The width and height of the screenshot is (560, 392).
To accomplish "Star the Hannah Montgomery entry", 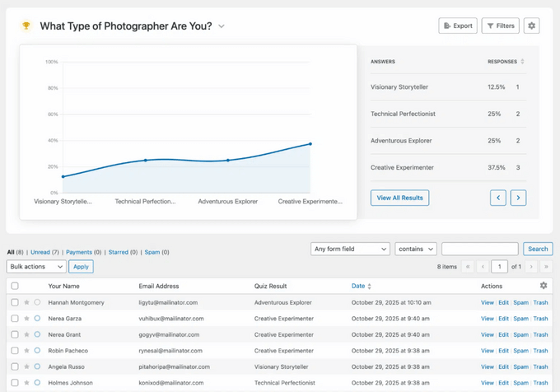I will [x=26, y=303].
